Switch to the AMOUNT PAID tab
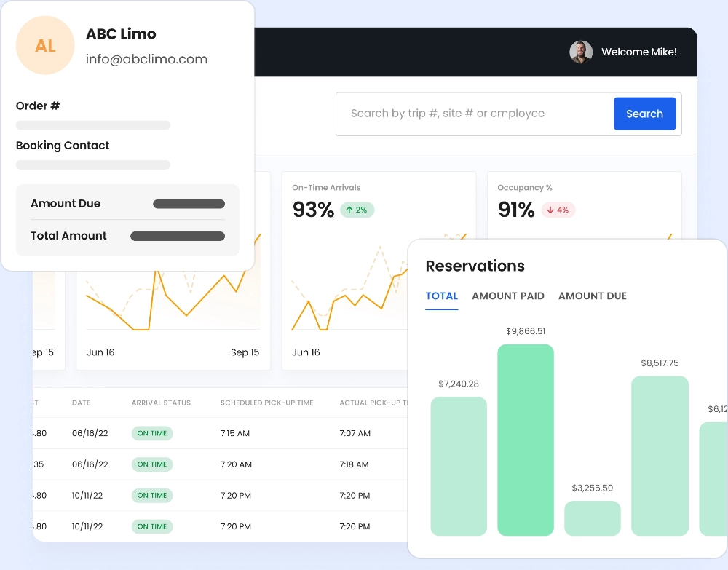Image resolution: width=728 pixels, height=570 pixels. [508, 296]
